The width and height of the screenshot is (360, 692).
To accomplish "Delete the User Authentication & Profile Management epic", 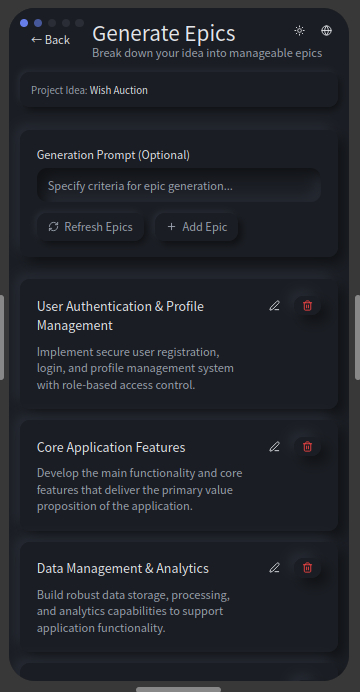I will tap(308, 305).
